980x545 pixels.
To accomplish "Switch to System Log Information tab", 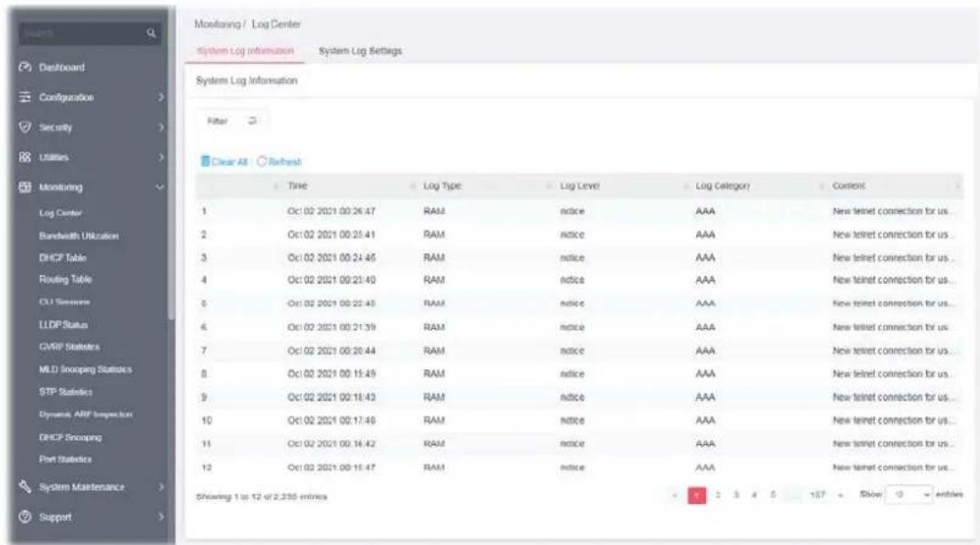I will tap(245, 50).
